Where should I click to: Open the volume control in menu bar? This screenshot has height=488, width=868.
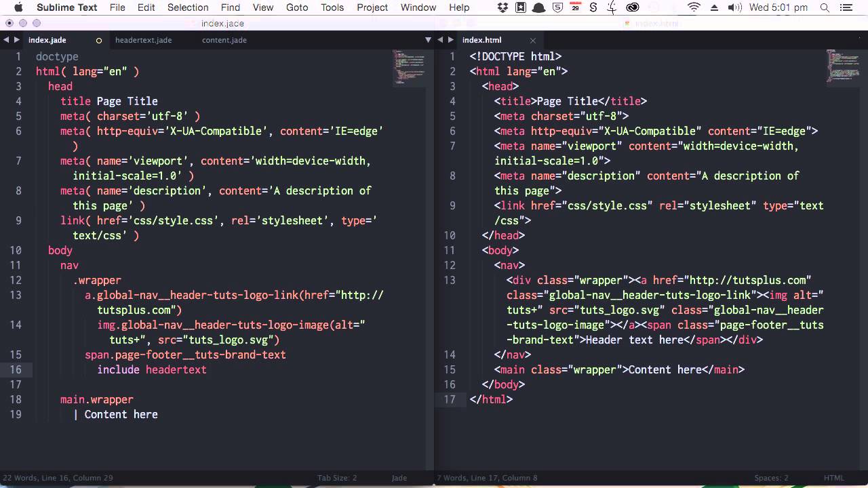734,7
